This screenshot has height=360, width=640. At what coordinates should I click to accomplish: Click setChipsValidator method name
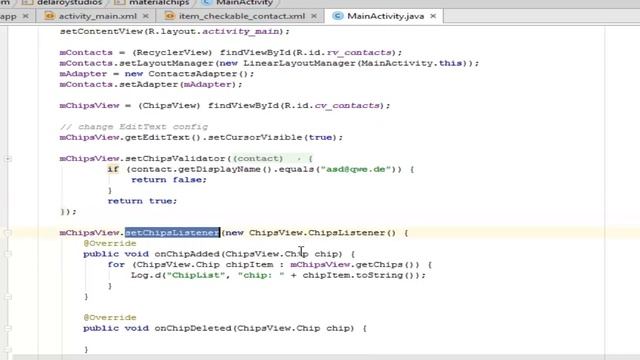pos(176,159)
